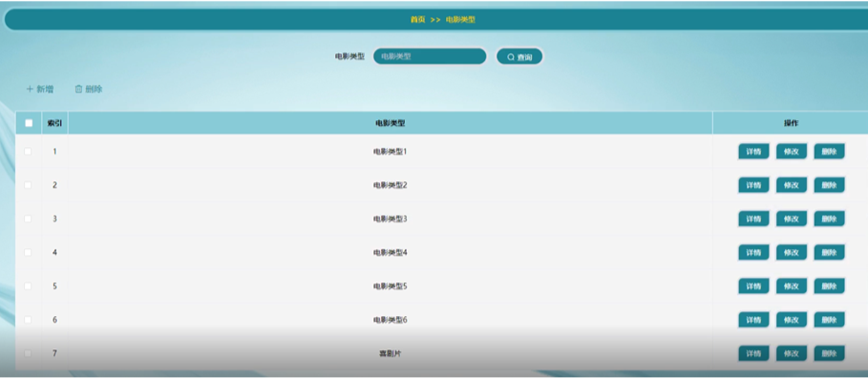Screen dimensions: 868x378
Task: Select the cell text 电影类型1
Action: [391, 152]
